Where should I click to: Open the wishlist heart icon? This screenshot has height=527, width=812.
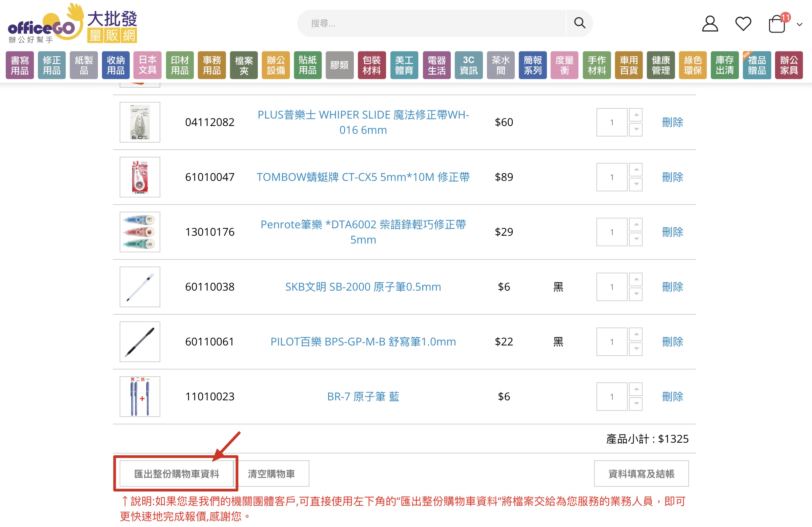tap(743, 24)
